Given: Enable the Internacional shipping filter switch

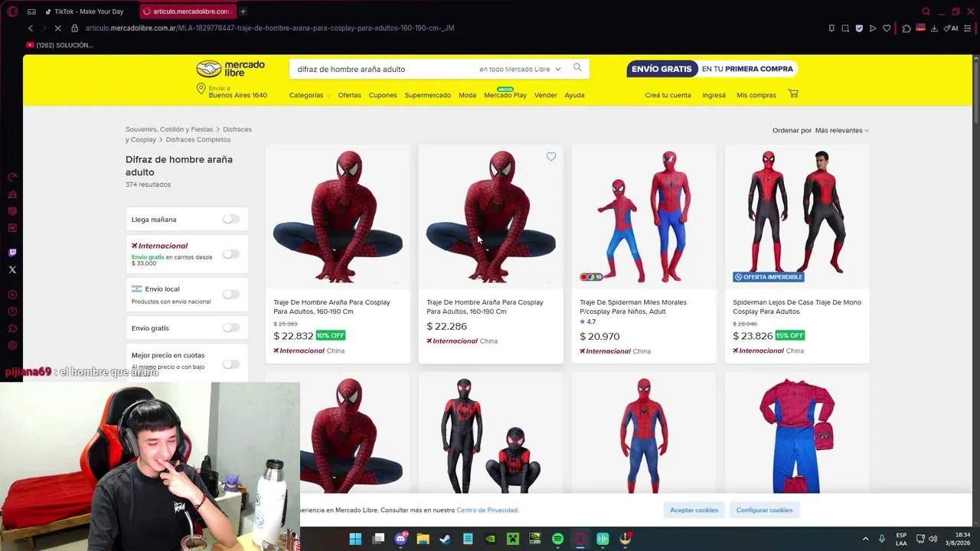Looking at the screenshot, I should (x=231, y=254).
